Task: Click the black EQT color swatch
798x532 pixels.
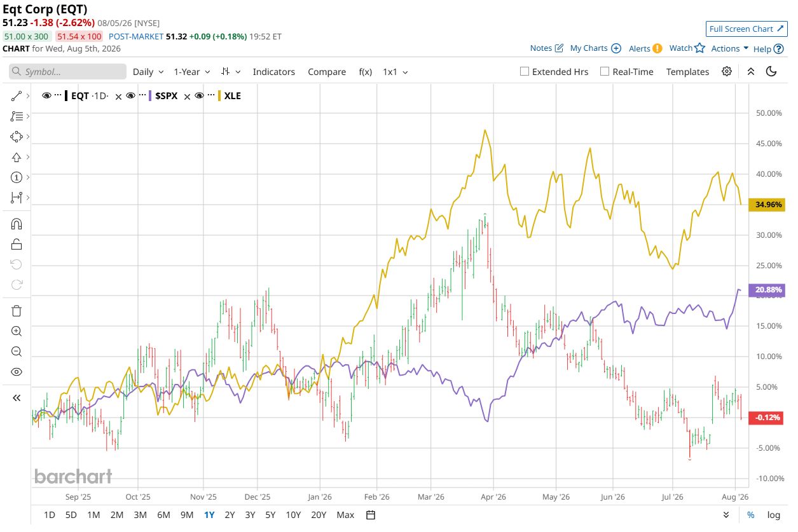Action: point(65,96)
